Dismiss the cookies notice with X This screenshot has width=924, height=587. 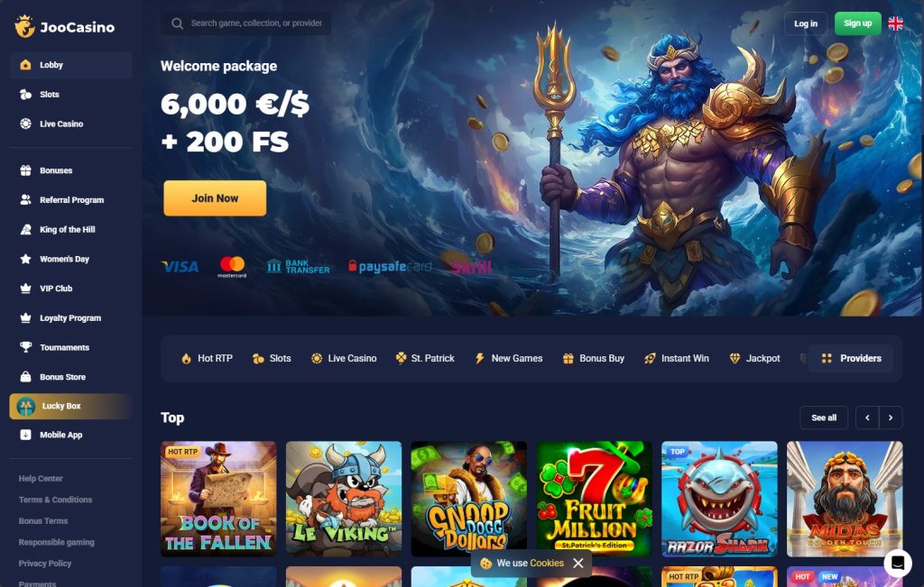(578, 563)
